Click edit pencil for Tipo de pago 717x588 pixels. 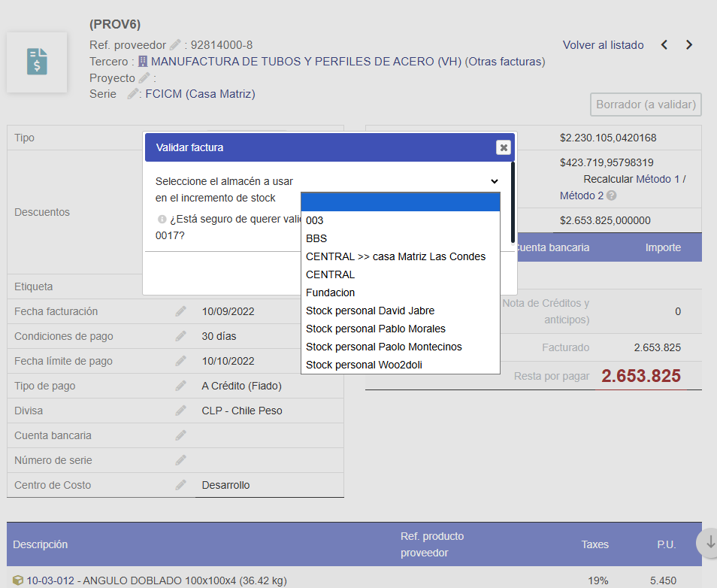180,386
